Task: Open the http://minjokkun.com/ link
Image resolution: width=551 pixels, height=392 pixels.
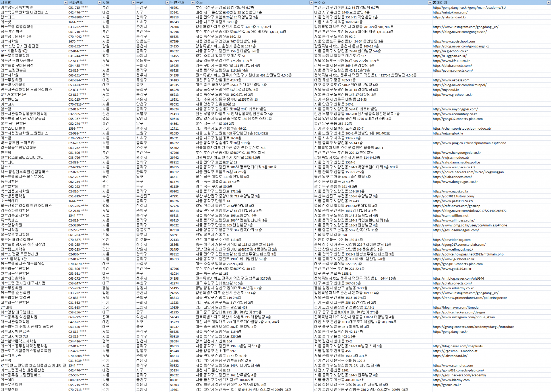Action: [450, 12]
